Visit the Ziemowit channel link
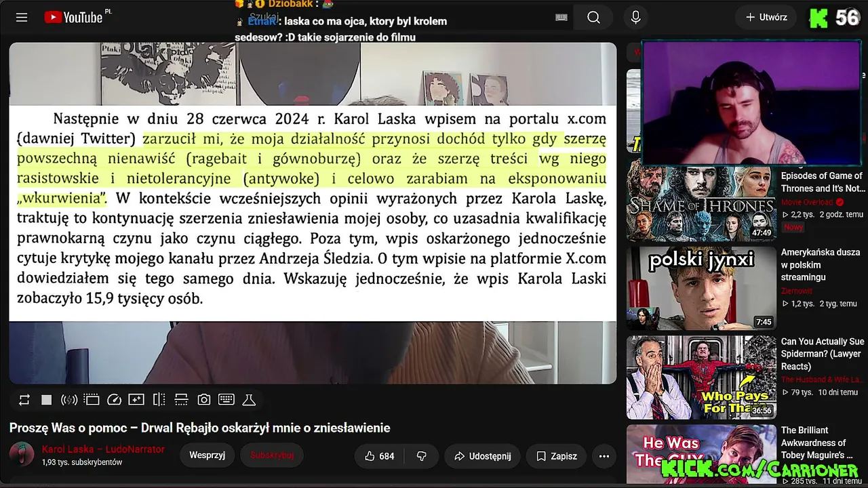 click(797, 290)
